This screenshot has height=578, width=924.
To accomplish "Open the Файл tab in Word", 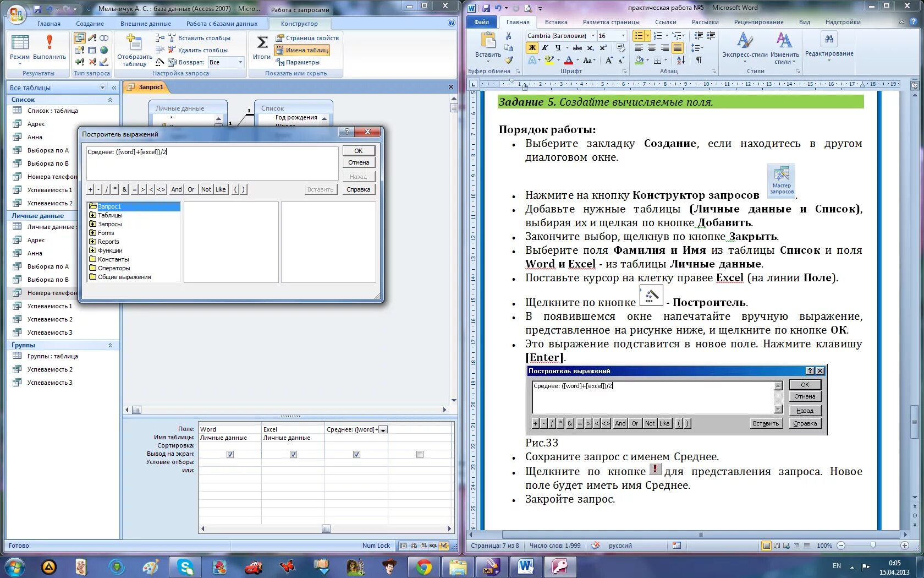I will coord(481,22).
